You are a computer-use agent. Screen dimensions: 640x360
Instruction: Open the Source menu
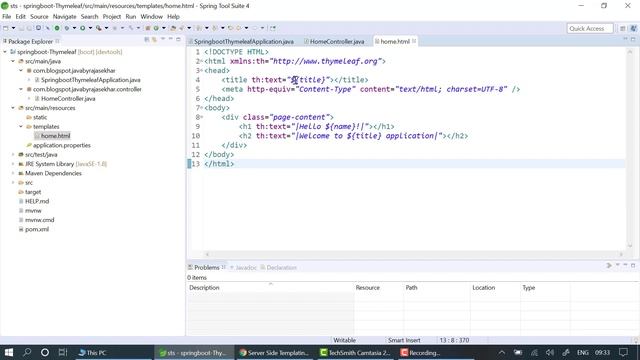click(x=39, y=17)
